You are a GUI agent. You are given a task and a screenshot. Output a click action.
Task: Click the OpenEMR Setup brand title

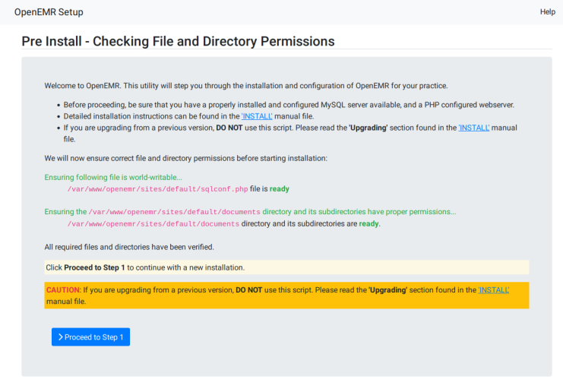[49, 12]
